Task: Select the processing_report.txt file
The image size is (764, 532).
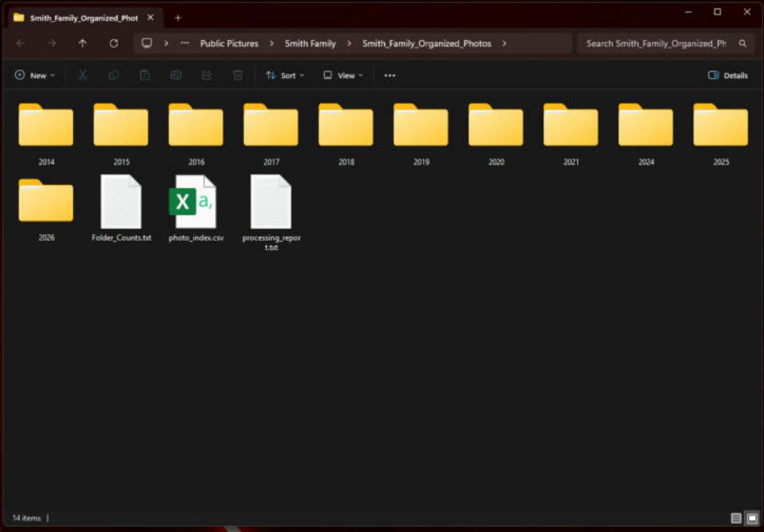Action: click(271, 213)
